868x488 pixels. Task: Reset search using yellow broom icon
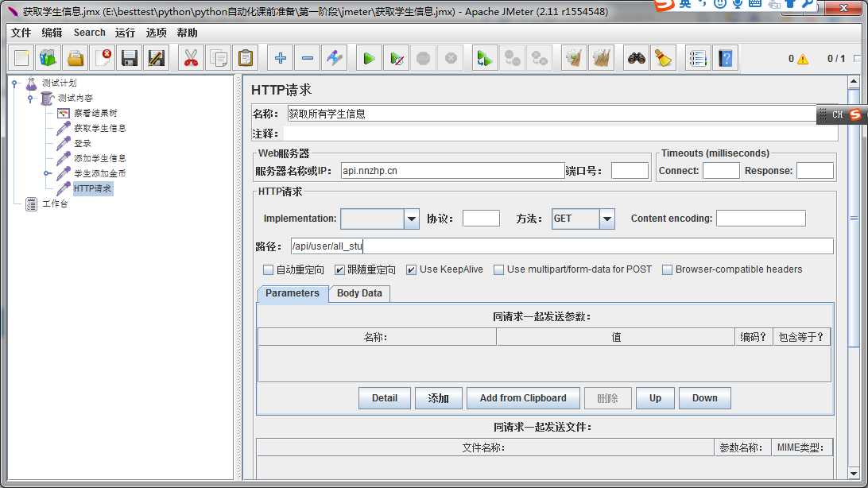click(x=663, y=58)
